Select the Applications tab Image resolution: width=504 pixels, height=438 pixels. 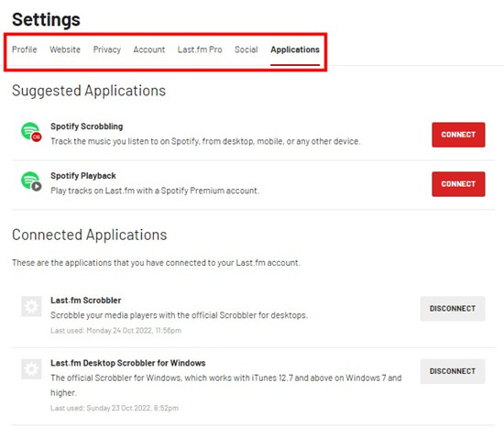coord(295,49)
